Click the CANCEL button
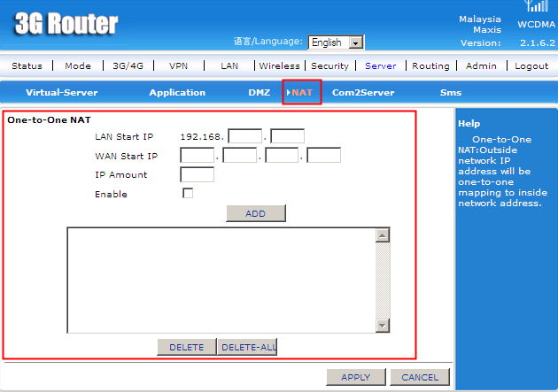The width and height of the screenshot is (558, 392). point(420,377)
